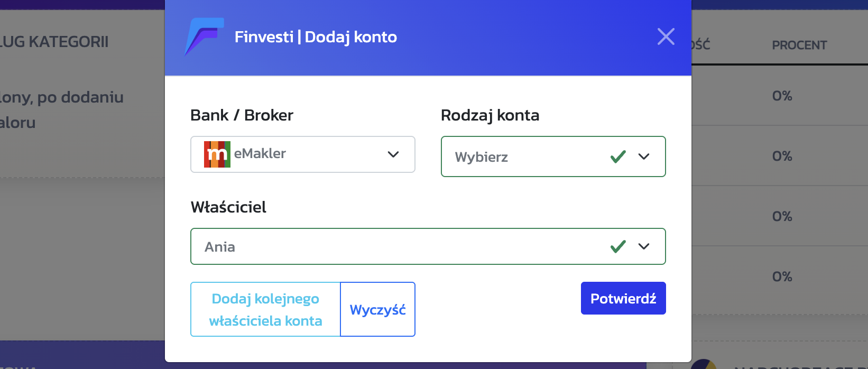Viewport: 868px width, 369px height.
Task: Click the PROCENT column header
Action: [x=799, y=45]
